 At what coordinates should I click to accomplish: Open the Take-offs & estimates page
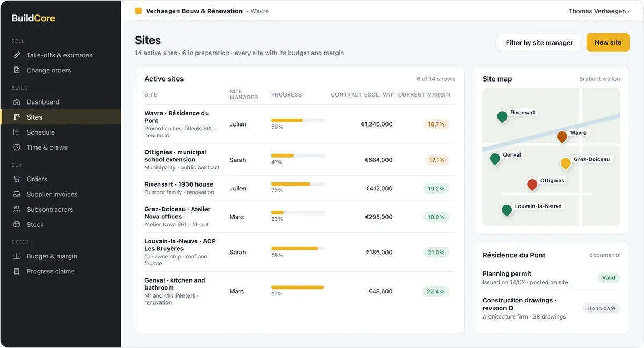(60, 55)
